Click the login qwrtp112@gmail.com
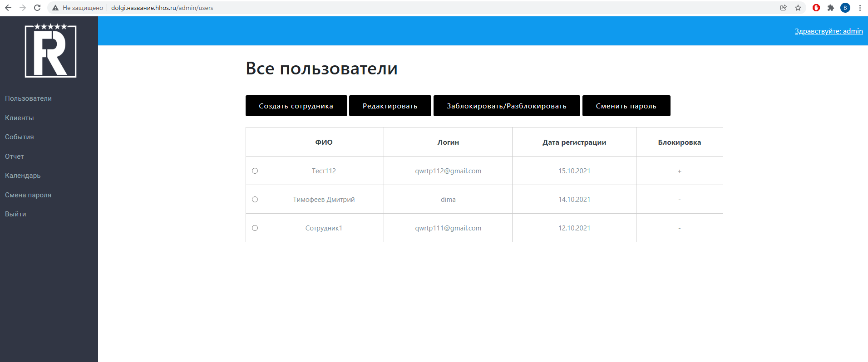 tap(448, 171)
